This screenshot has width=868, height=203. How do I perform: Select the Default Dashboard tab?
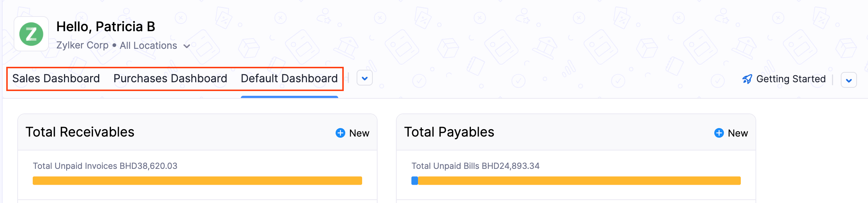pos(289,79)
